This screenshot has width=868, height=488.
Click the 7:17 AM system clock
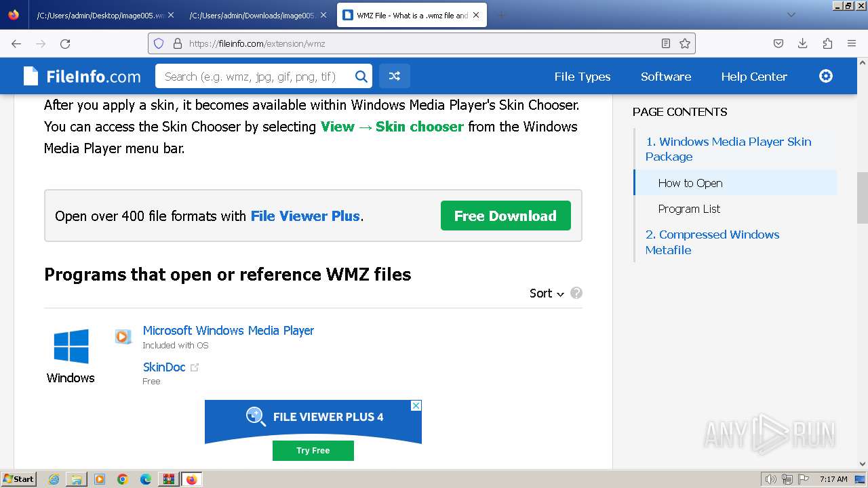(833, 479)
